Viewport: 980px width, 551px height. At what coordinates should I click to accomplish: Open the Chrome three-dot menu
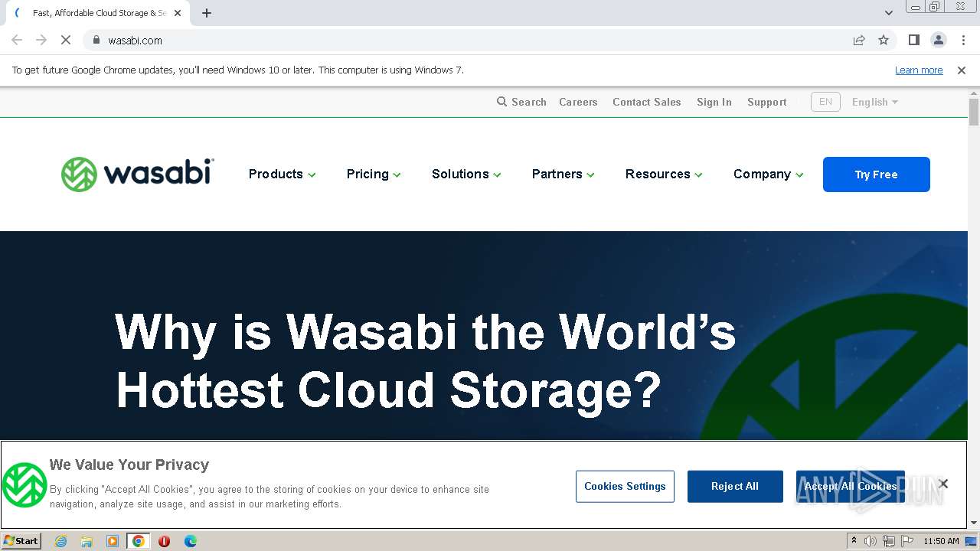tap(963, 40)
